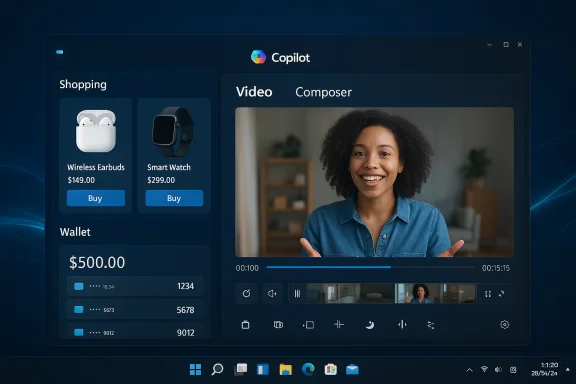Image resolution: width=576 pixels, height=384 pixels.
Task: Pause using the icon right of the clip strip
Action: (x=488, y=294)
